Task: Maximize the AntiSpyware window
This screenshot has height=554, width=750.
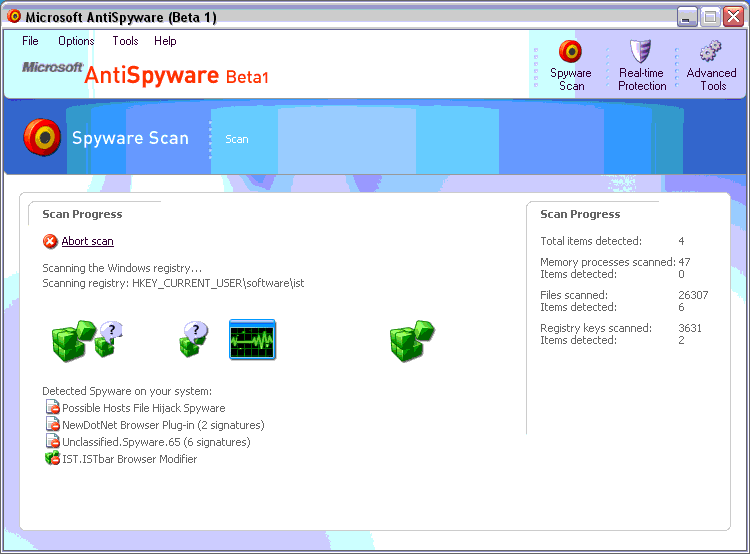Action: pyautogui.click(x=710, y=17)
